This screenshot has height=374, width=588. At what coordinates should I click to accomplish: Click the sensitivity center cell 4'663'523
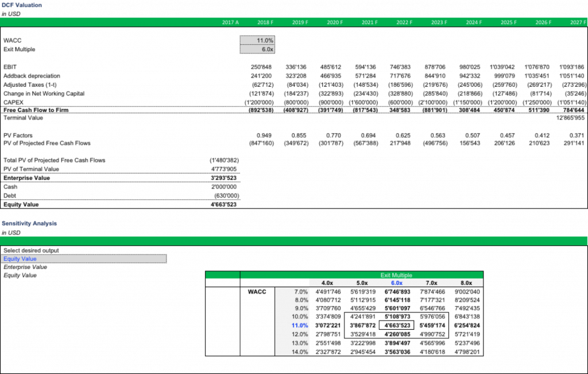click(397, 326)
